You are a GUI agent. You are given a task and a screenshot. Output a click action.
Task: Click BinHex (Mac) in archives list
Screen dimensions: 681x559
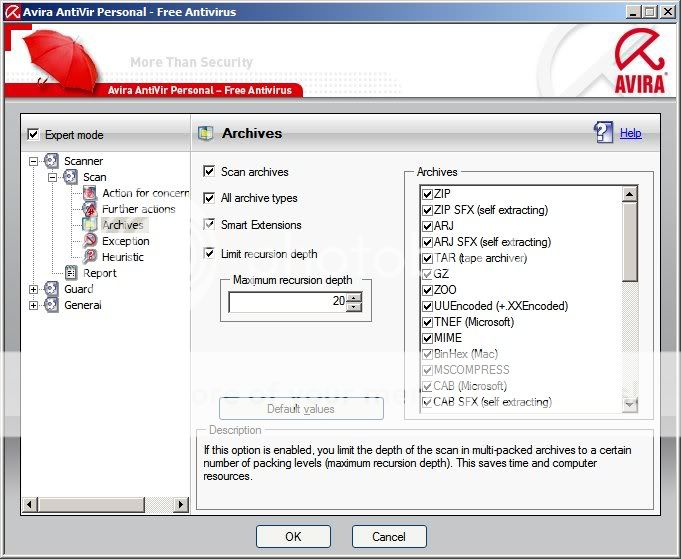point(466,354)
